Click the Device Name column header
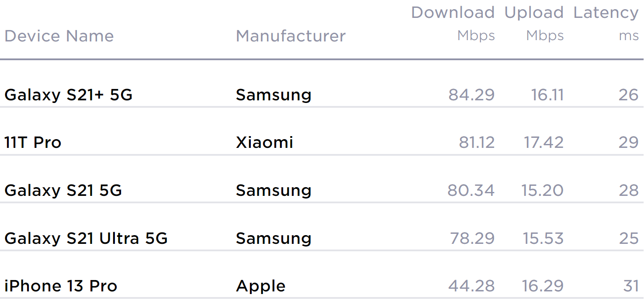The width and height of the screenshot is (644, 301). coord(59,36)
